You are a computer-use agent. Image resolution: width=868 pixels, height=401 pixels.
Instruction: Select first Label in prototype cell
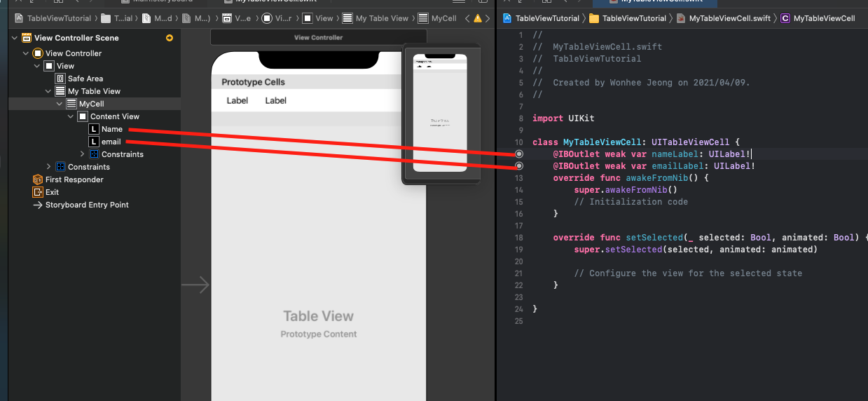(237, 100)
